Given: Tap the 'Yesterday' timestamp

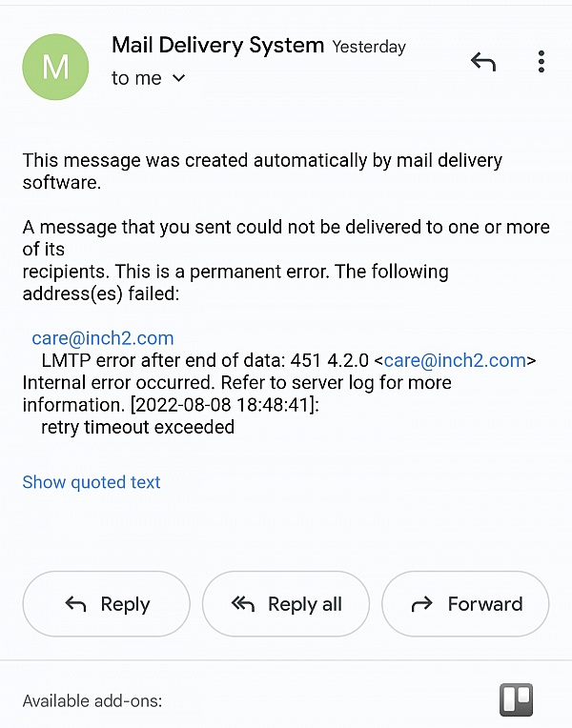Looking at the screenshot, I should pyautogui.click(x=369, y=47).
